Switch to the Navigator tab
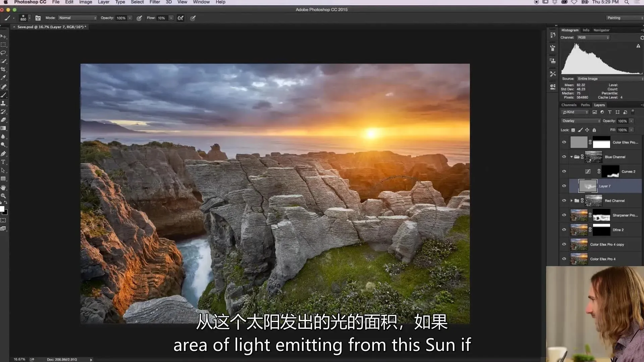This screenshot has height=362, width=644. pyautogui.click(x=601, y=30)
